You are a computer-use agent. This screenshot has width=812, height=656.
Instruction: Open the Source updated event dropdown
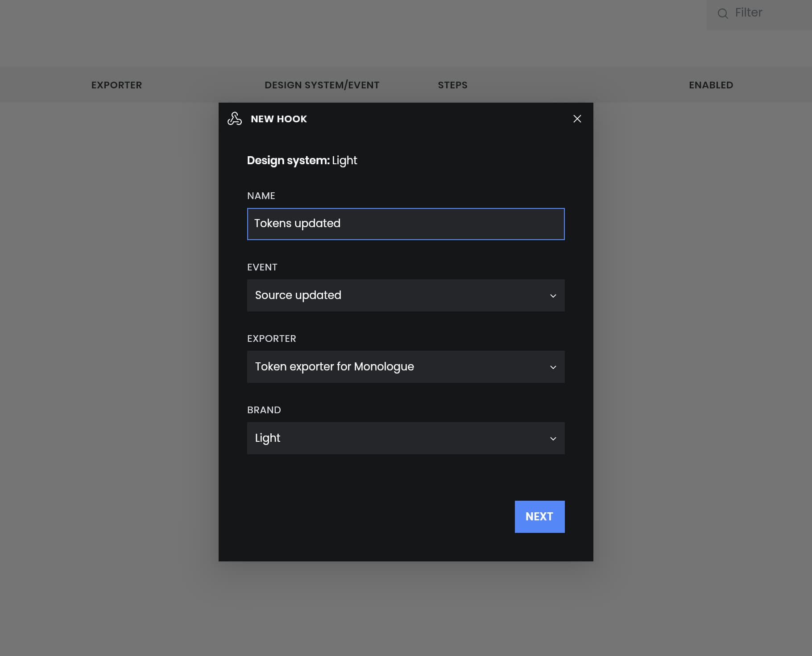click(405, 295)
